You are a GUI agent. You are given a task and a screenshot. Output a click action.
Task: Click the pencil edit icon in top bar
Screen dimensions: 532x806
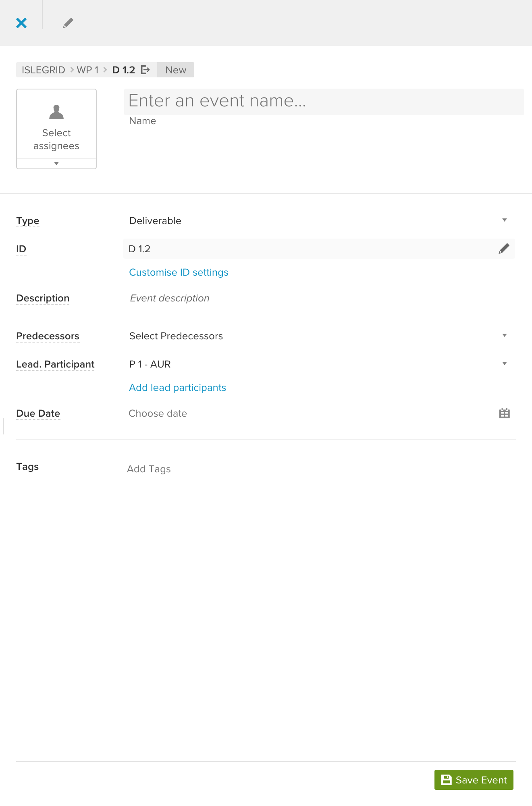(68, 23)
